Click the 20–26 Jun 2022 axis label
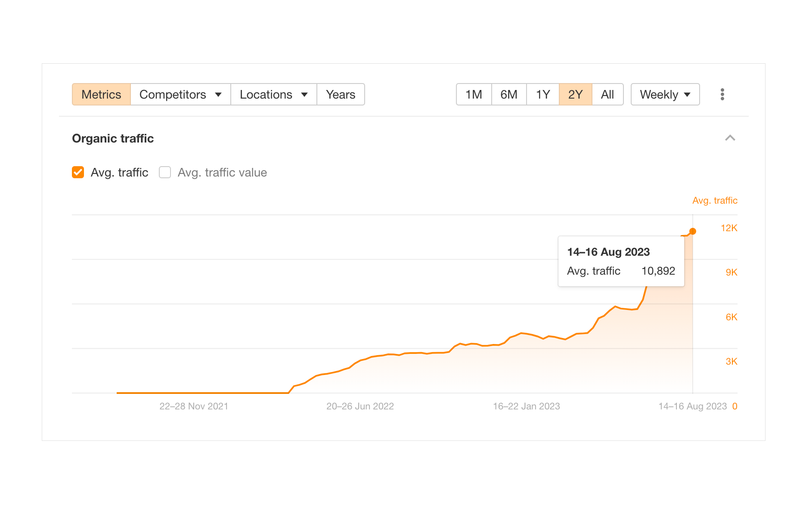The width and height of the screenshot is (812, 508). (x=360, y=406)
